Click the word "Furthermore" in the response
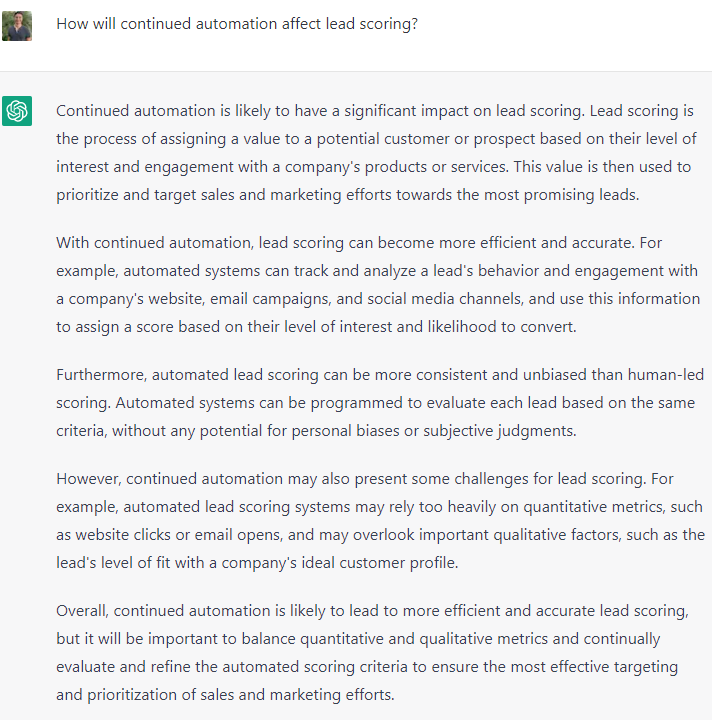The width and height of the screenshot is (712, 720). pyautogui.click(x=101, y=375)
